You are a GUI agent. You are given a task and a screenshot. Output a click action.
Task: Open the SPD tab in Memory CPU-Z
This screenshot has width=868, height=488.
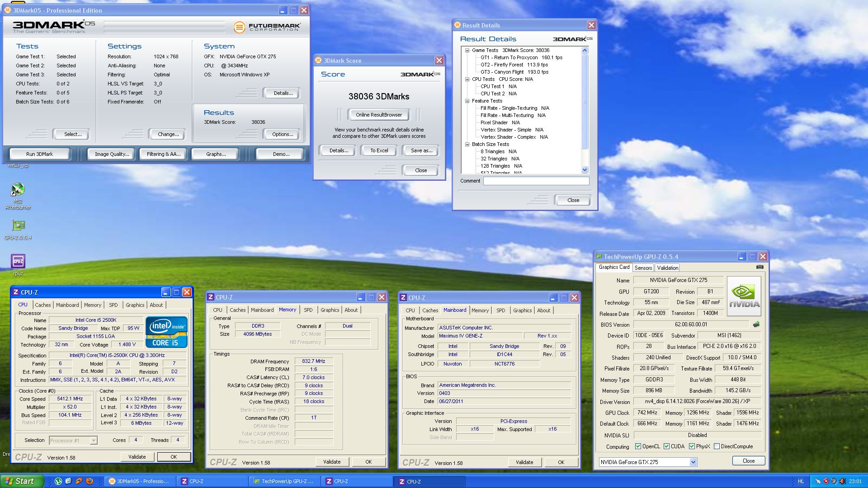(x=308, y=310)
